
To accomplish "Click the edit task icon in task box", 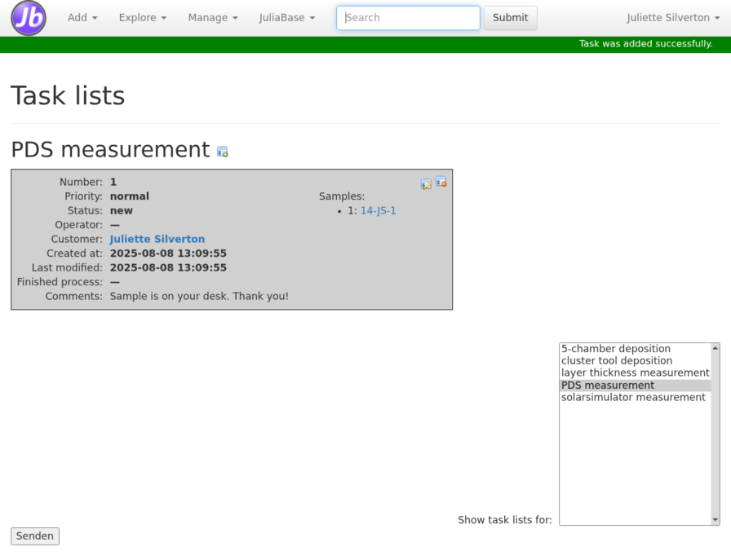I will point(426,184).
